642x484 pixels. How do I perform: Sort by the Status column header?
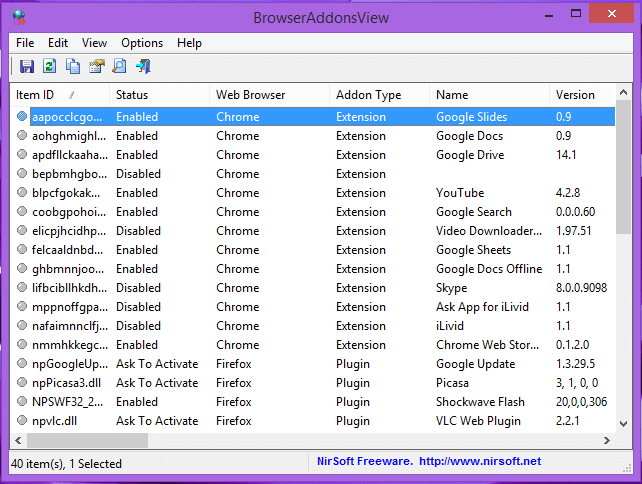[x=159, y=95]
